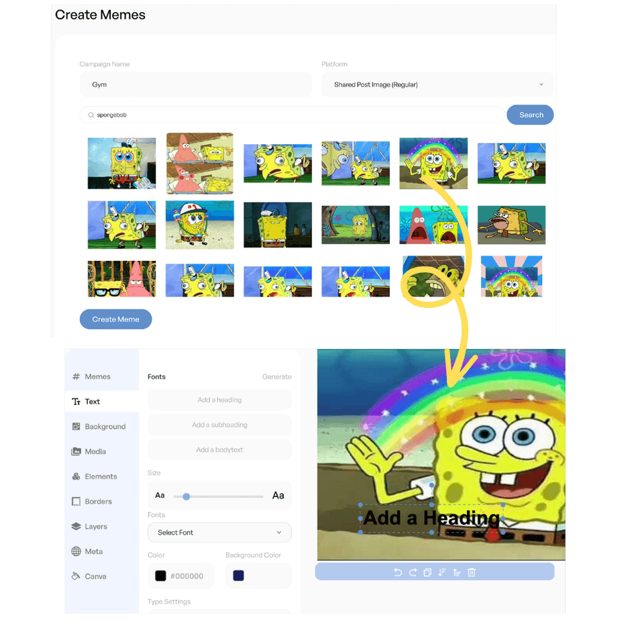Open the Select Font dropdown
This screenshot has width=644, height=644.
tap(220, 532)
